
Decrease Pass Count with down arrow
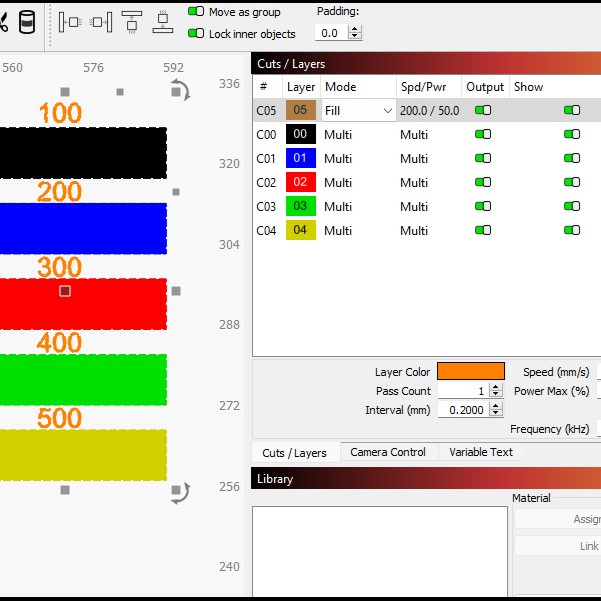(x=496, y=394)
